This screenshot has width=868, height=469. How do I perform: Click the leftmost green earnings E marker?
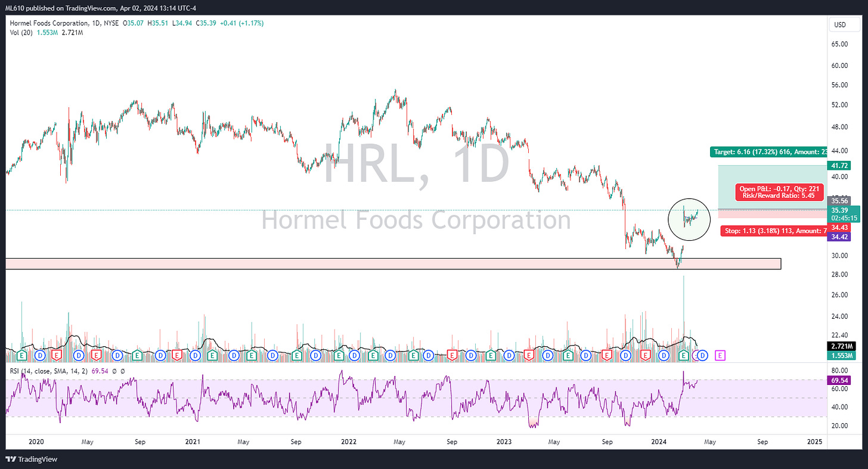(x=22, y=355)
